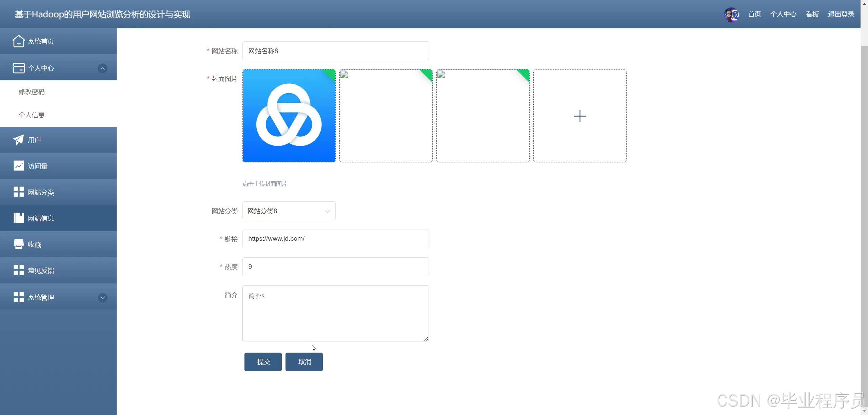Click the card icon next to 个人中心
This screenshot has width=868, height=415.
pyautogui.click(x=18, y=68)
